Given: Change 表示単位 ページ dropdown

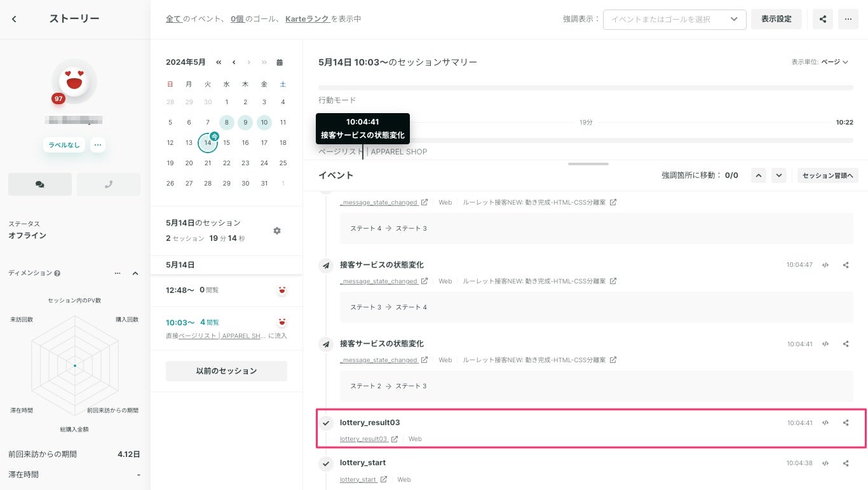Looking at the screenshot, I should [834, 62].
